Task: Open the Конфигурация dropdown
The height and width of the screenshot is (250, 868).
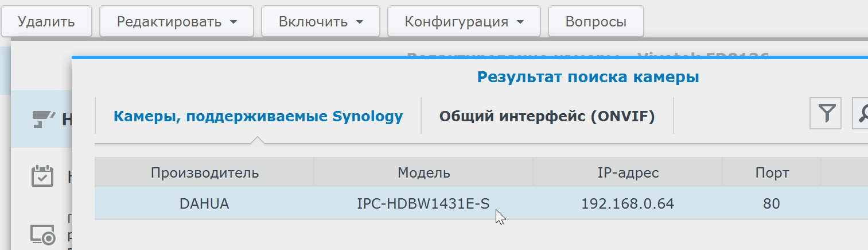Action: coord(464,22)
